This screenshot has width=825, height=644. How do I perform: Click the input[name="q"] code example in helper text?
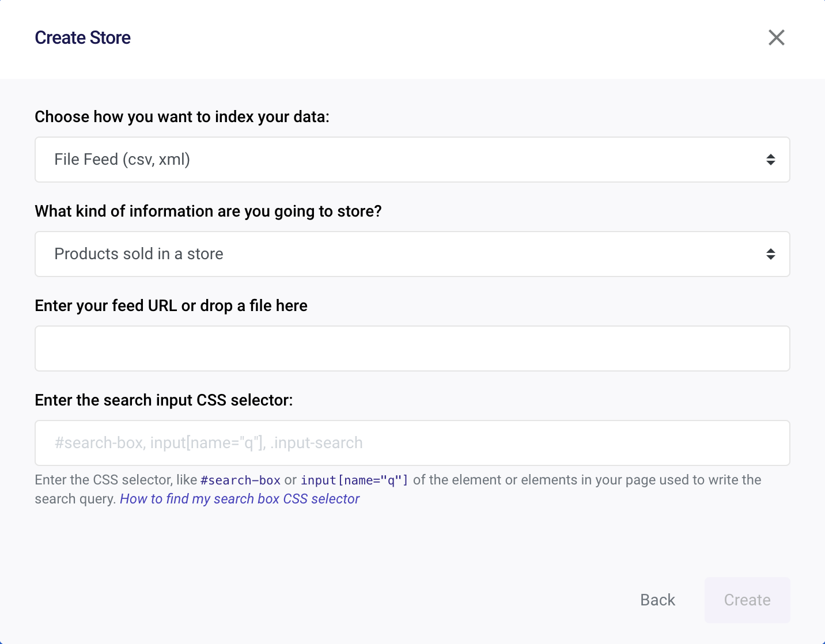pyautogui.click(x=354, y=480)
